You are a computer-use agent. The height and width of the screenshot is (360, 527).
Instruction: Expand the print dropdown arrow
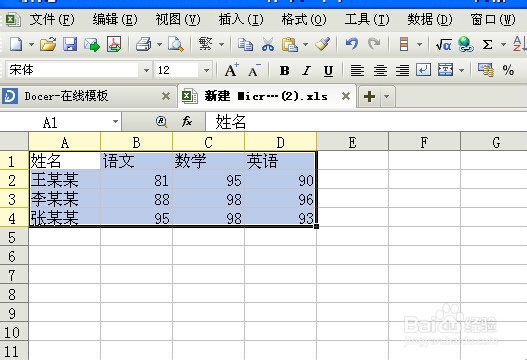[x=159, y=44]
